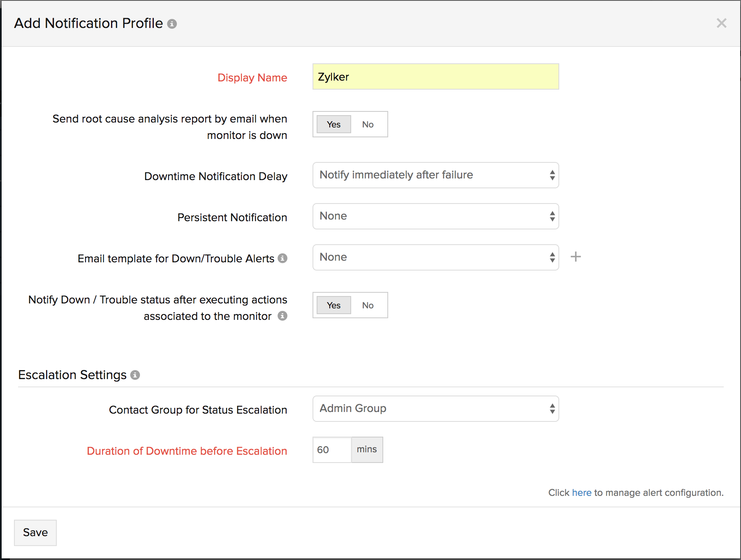Open Contact Group for Status Escalation dropdown

click(x=435, y=408)
